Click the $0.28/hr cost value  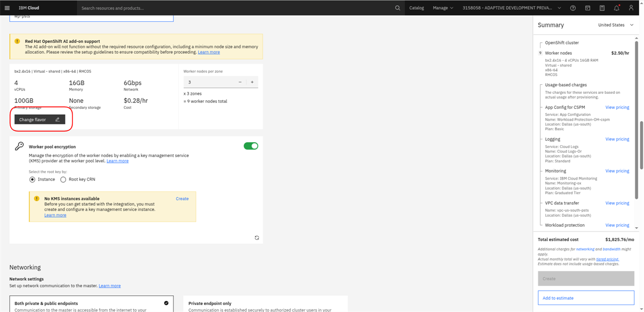click(135, 100)
